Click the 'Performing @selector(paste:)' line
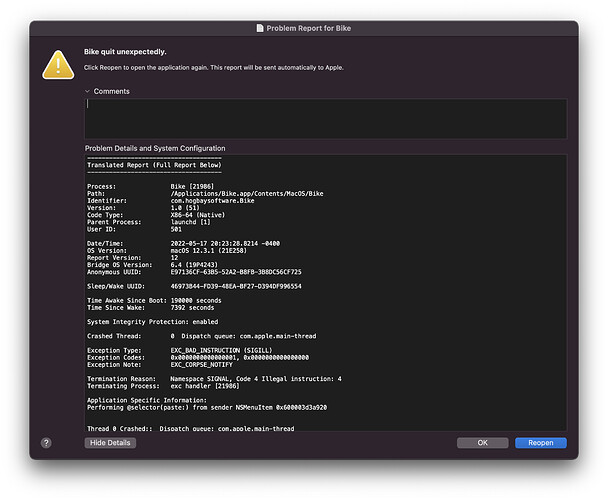 [x=207, y=408]
